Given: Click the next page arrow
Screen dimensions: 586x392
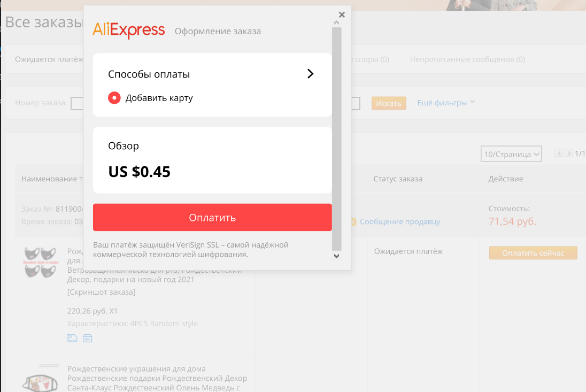Looking at the screenshot, I should [569, 153].
